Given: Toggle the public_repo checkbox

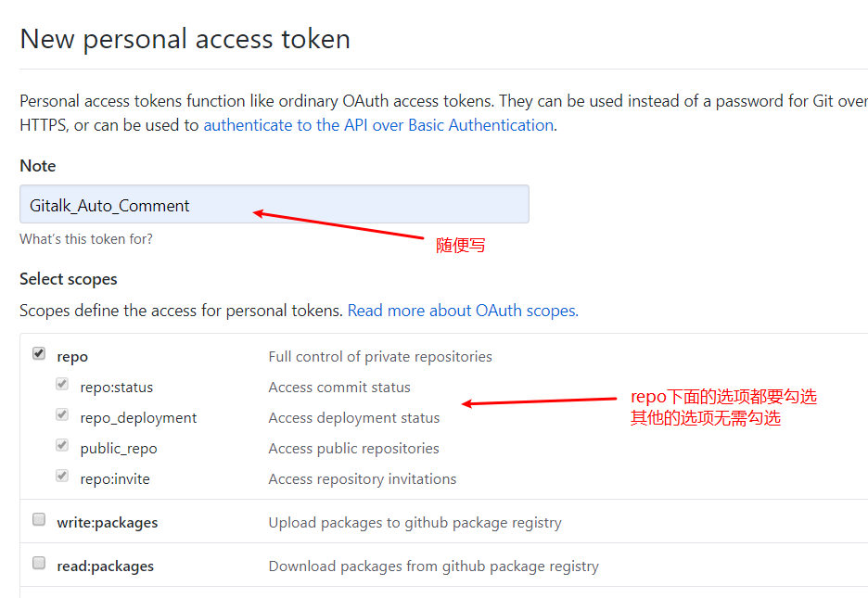Looking at the screenshot, I should coord(62,445).
